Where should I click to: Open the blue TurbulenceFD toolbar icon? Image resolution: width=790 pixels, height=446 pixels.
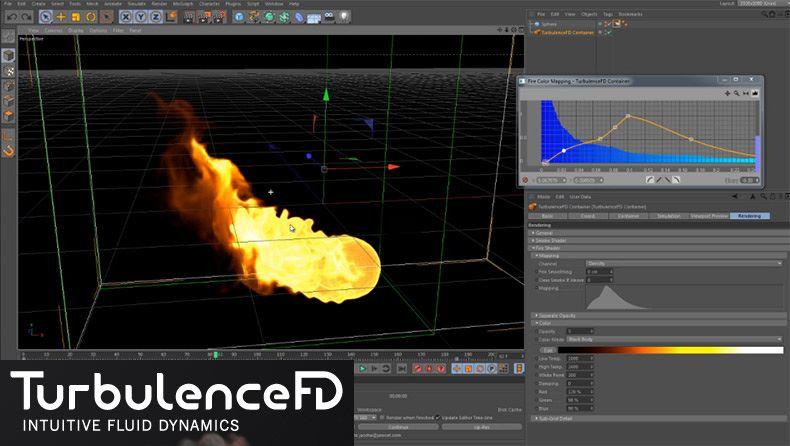click(x=239, y=17)
